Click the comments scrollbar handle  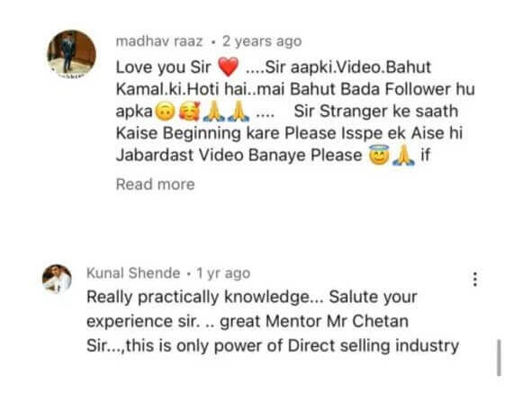tap(499, 358)
